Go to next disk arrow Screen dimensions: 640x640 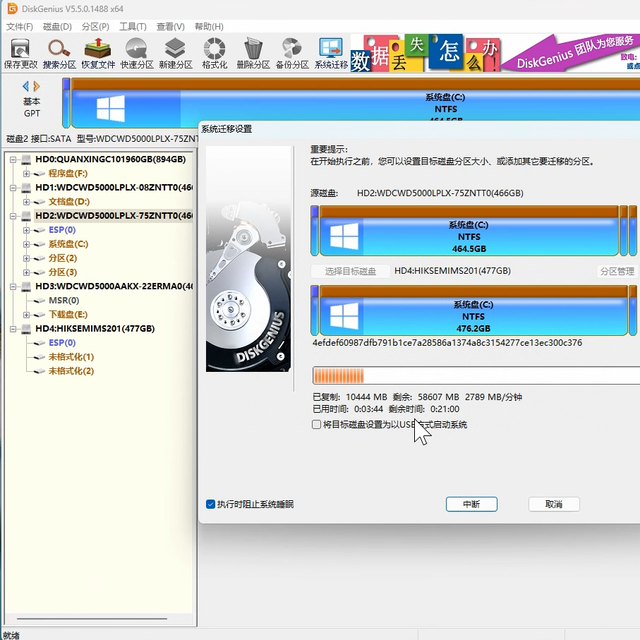click(x=37, y=86)
